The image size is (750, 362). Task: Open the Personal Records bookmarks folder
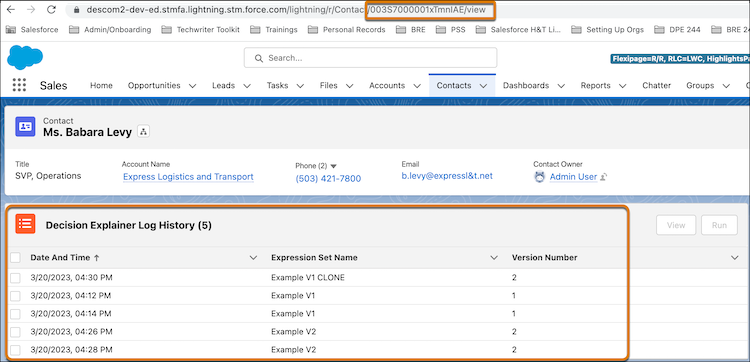coord(346,30)
